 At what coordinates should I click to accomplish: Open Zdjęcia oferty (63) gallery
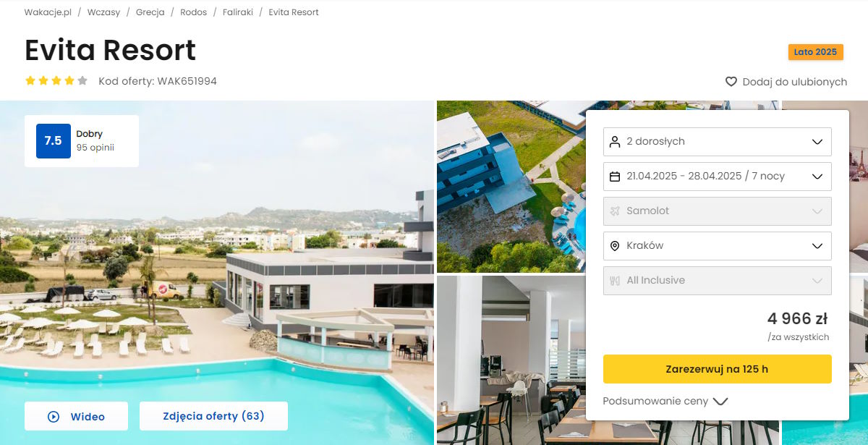click(x=213, y=416)
